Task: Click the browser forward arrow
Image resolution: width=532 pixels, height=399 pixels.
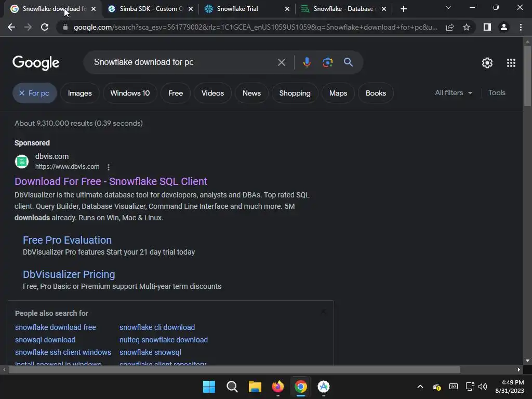Action: click(28, 27)
